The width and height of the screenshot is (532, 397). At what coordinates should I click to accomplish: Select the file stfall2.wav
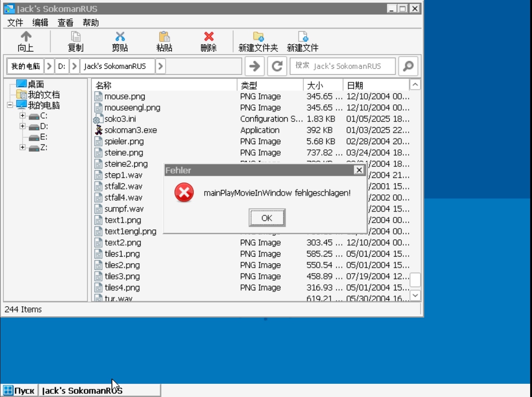(x=123, y=186)
